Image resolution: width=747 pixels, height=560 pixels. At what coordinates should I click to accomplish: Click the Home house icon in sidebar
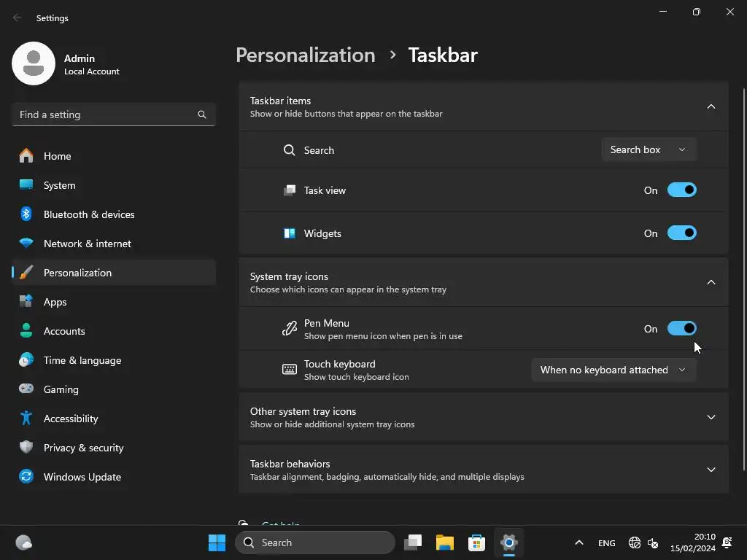coord(26,156)
